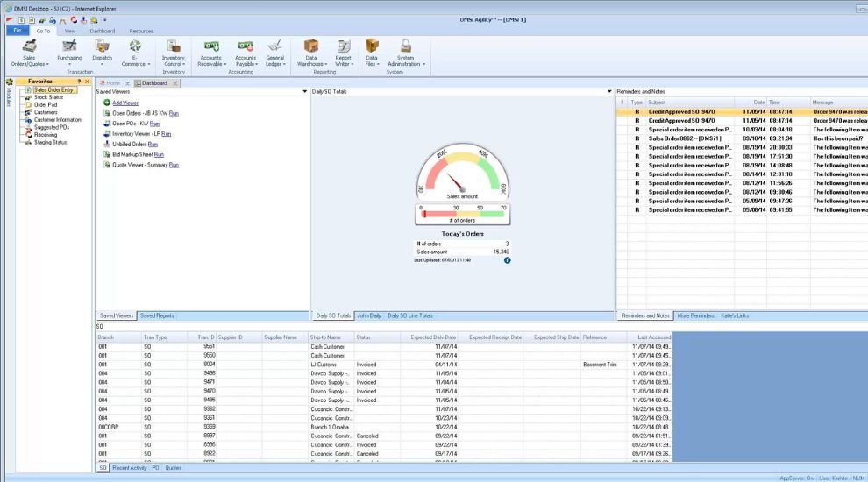
Task: Switch to the Recent Activity bottom tab
Action: click(x=130, y=468)
